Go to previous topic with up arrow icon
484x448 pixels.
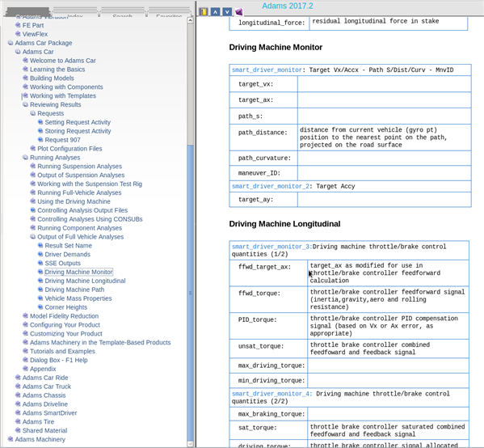(x=216, y=12)
